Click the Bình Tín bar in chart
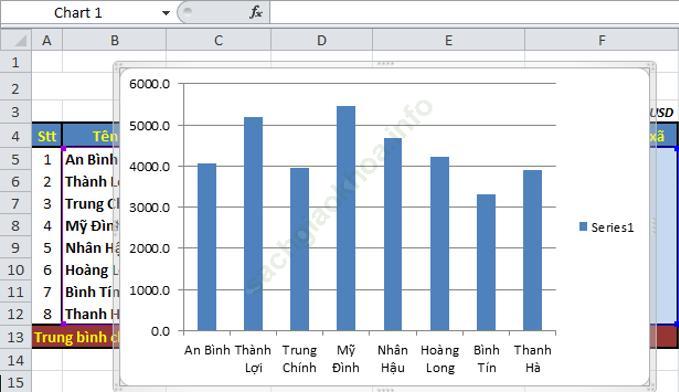The height and width of the screenshot is (392, 679). 486,262
